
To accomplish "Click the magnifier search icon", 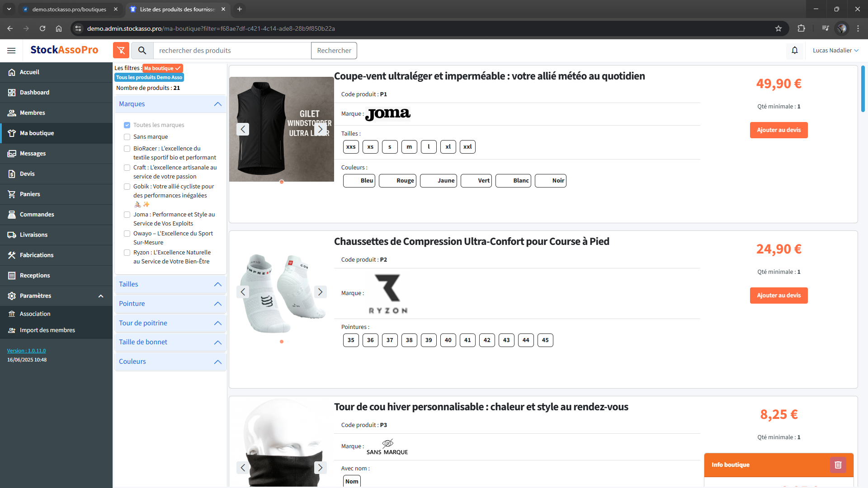I will [x=142, y=51].
